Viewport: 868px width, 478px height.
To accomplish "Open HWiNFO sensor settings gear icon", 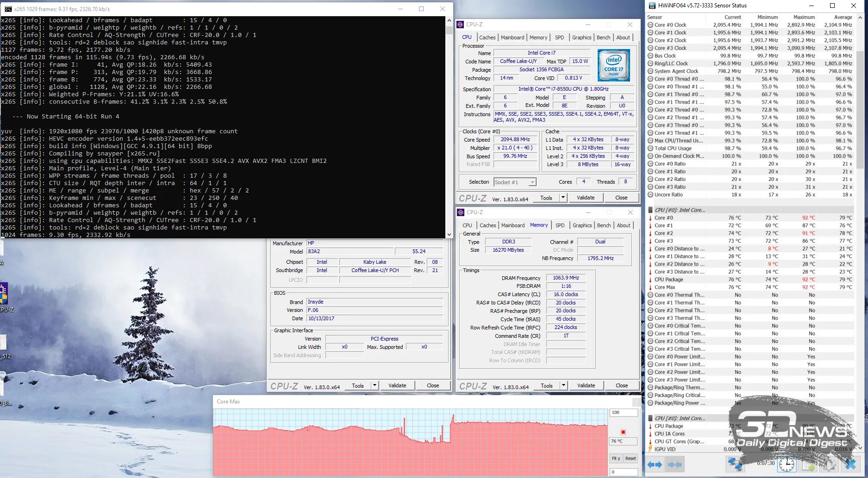I will [829, 464].
